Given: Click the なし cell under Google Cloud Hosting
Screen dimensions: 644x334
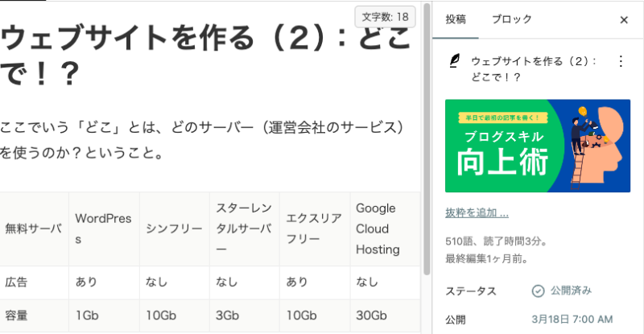Looking at the screenshot, I should 385,282.
